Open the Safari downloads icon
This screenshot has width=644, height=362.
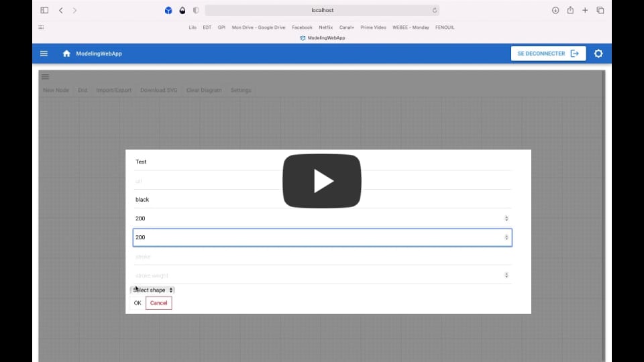[x=555, y=10]
